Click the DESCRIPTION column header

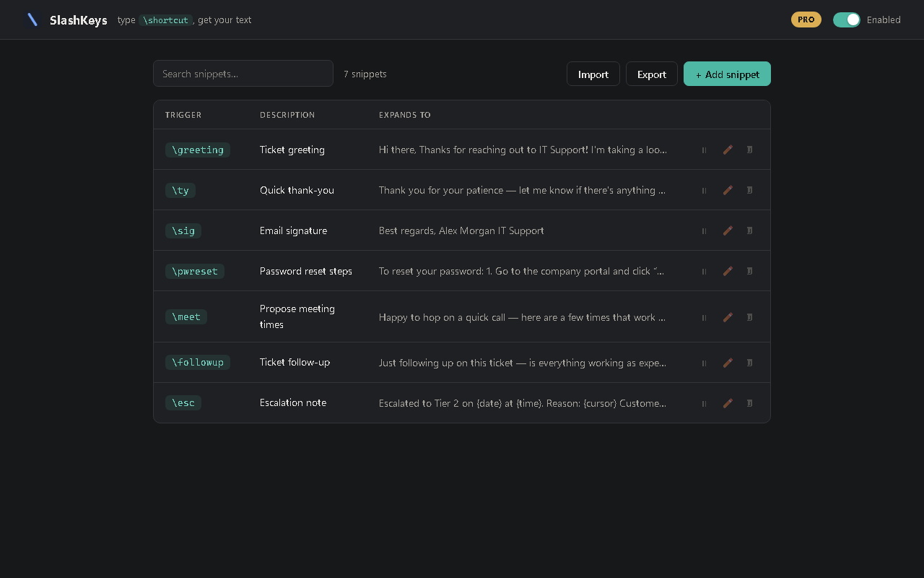[287, 115]
